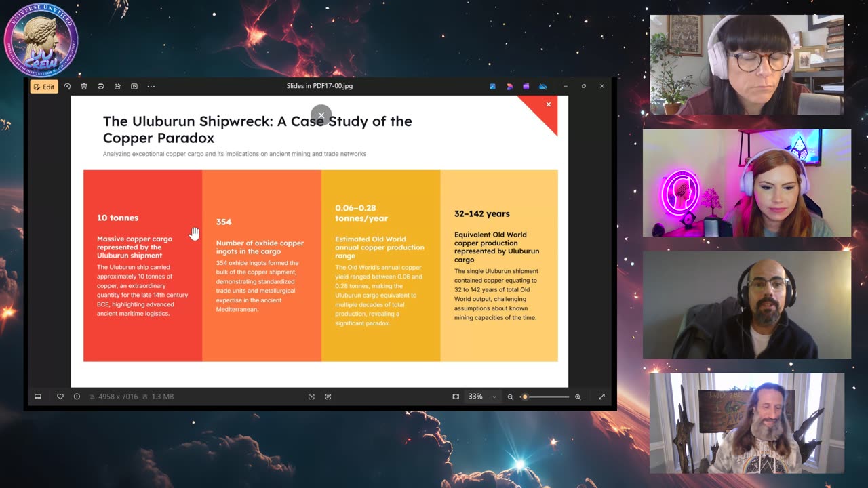The height and width of the screenshot is (488, 868).
Task: Select the red-haired woman webcam feed
Action: click(x=747, y=183)
